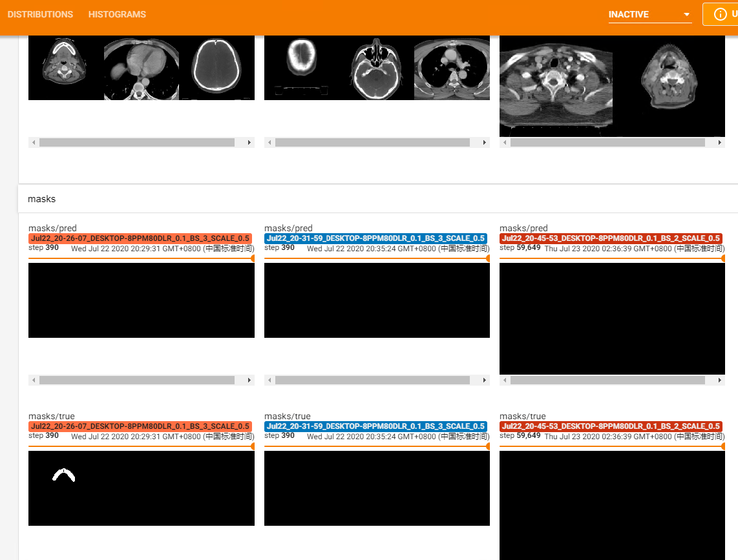Click the left scroll arrow under the second CT group
738x560 pixels.
pos(268,142)
